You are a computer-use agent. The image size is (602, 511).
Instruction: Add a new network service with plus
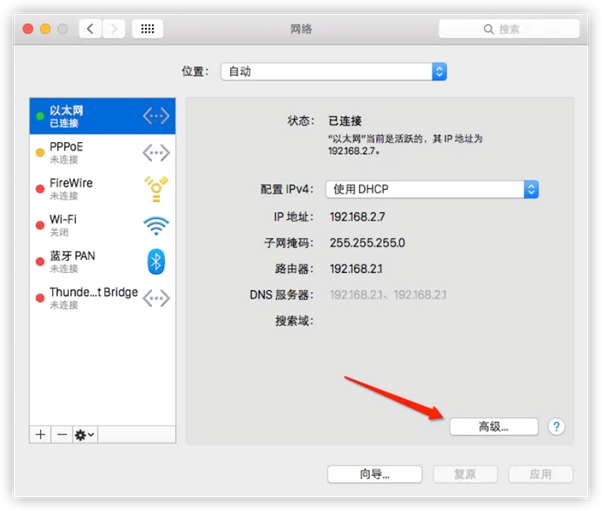pos(41,435)
